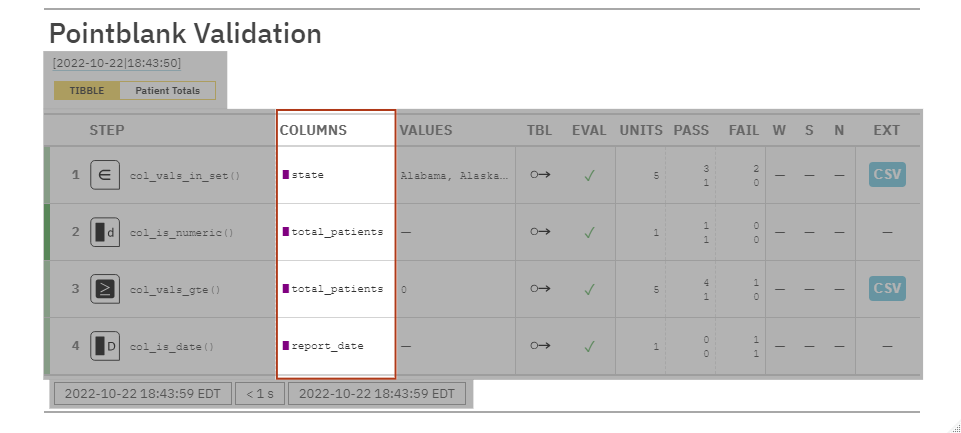Click the TBL arrow icon in step 1

coord(540,175)
